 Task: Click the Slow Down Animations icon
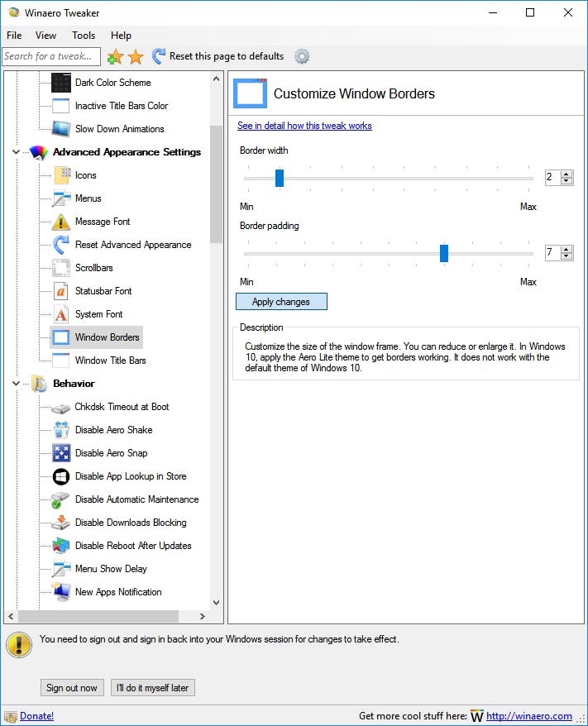click(61, 129)
